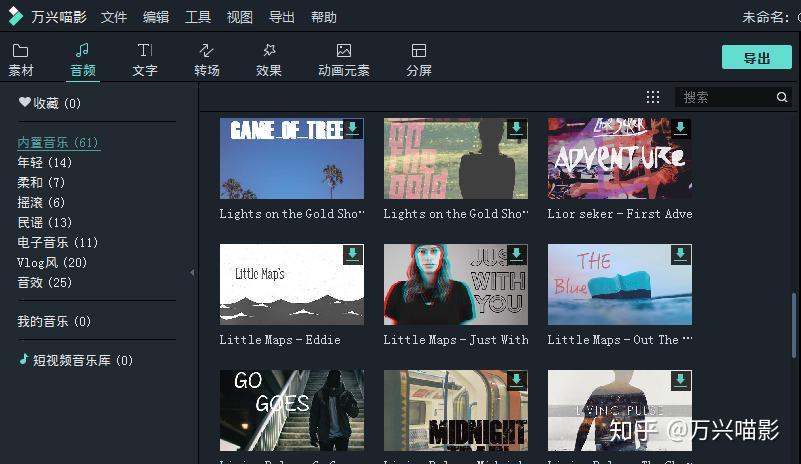The image size is (801, 464).
Task: Click the 搜索 search input field
Action: click(x=725, y=97)
